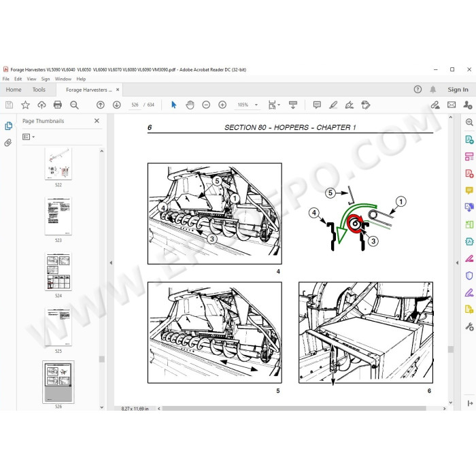Viewport: 476px width, 476px height.
Task: Select the Highlight text pen tool
Action: click(333, 105)
